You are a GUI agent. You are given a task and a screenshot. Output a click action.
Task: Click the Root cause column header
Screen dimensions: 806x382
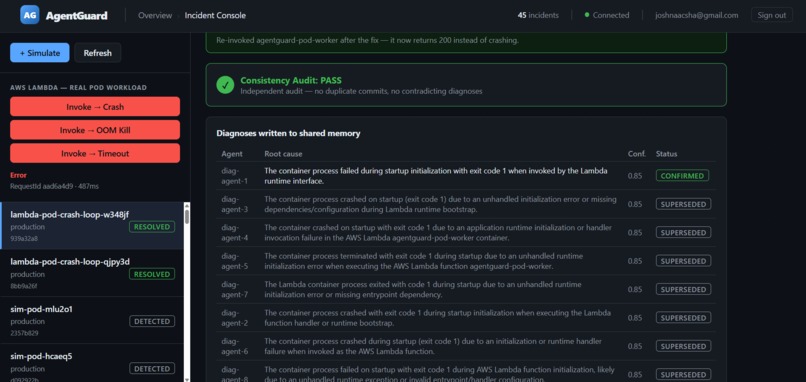[x=283, y=154]
